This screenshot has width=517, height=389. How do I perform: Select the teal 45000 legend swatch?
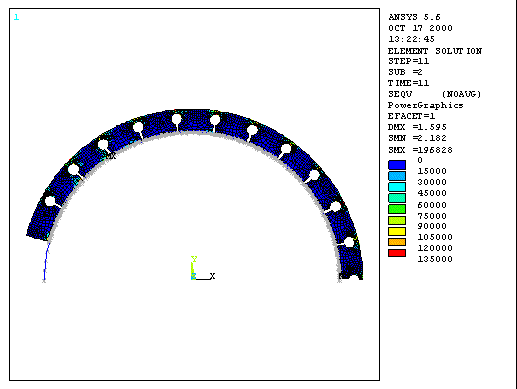[397, 198]
